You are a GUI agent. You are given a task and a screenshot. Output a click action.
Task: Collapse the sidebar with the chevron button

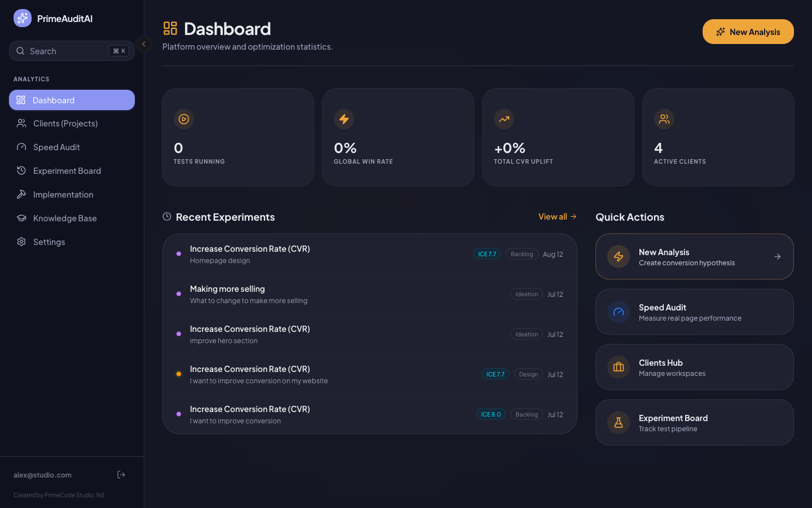(x=144, y=44)
